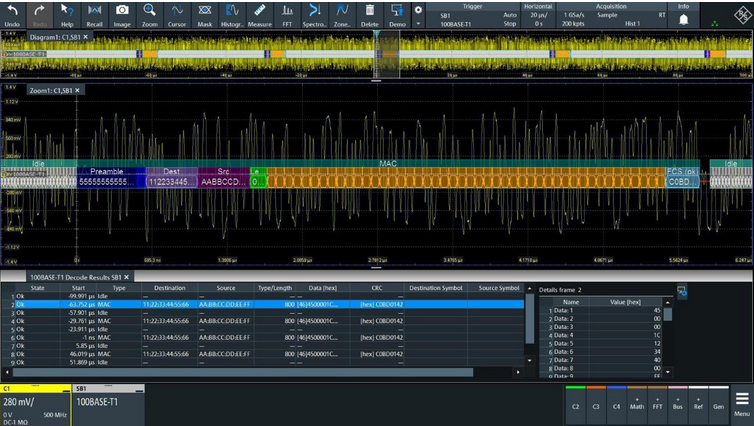Open the Help tool

point(67,15)
